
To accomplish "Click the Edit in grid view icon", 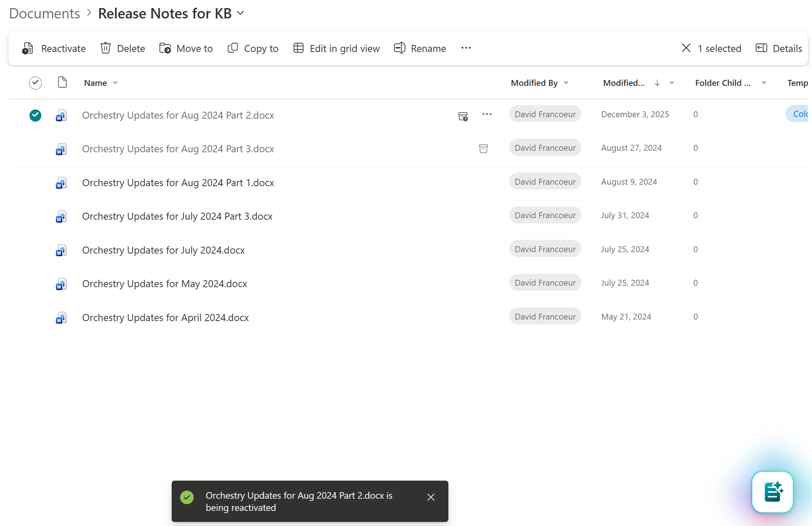I will pos(298,48).
